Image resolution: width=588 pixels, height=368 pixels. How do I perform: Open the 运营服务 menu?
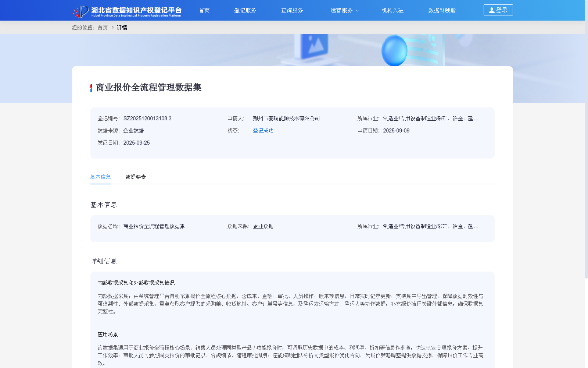click(x=341, y=10)
